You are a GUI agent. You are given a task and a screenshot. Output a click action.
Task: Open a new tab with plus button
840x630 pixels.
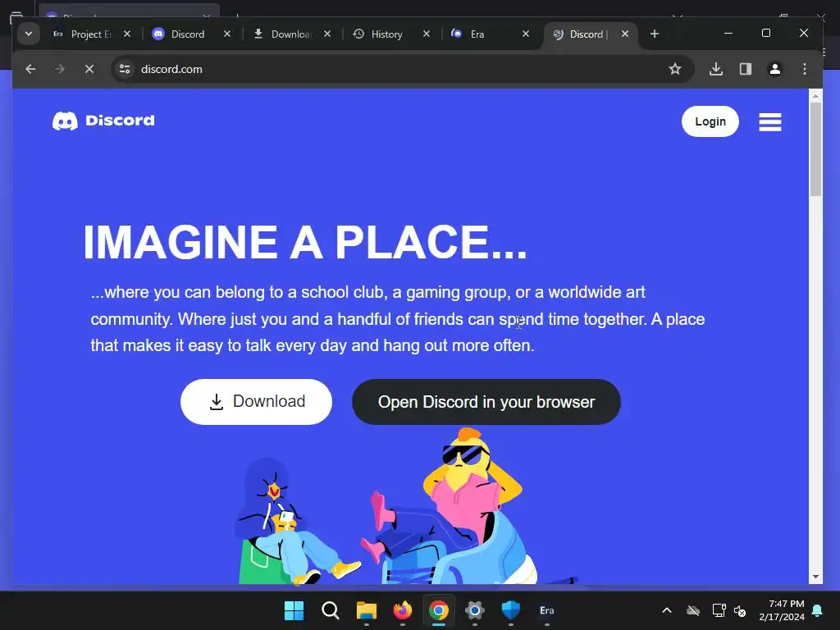pyautogui.click(x=654, y=34)
